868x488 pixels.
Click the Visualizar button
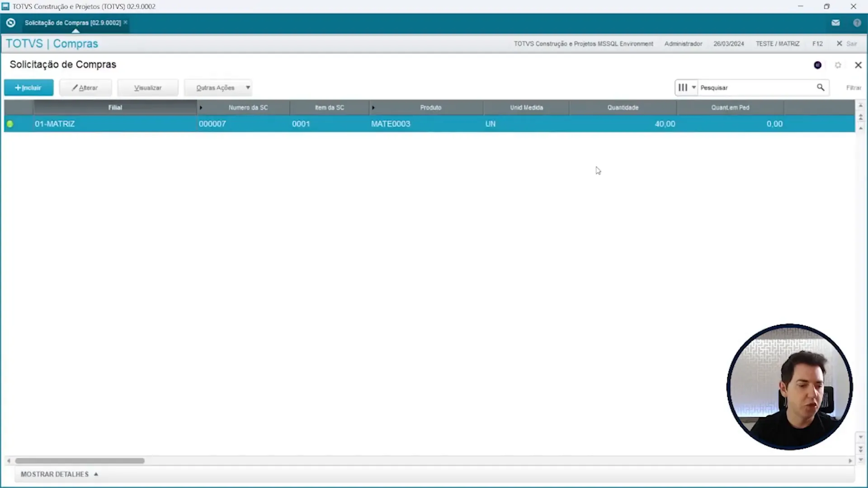pyautogui.click(x=148, y=88)
